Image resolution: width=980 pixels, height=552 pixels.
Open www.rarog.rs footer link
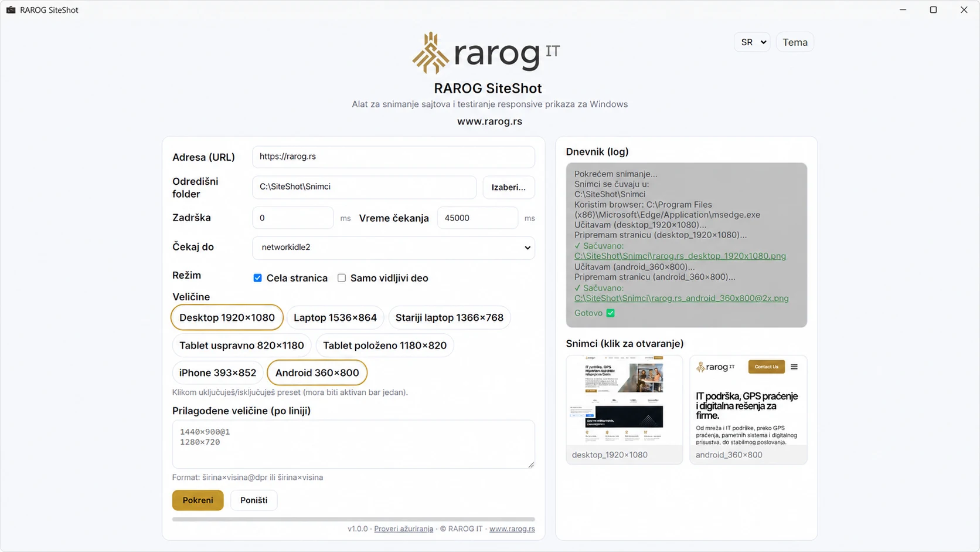point(512,529)
